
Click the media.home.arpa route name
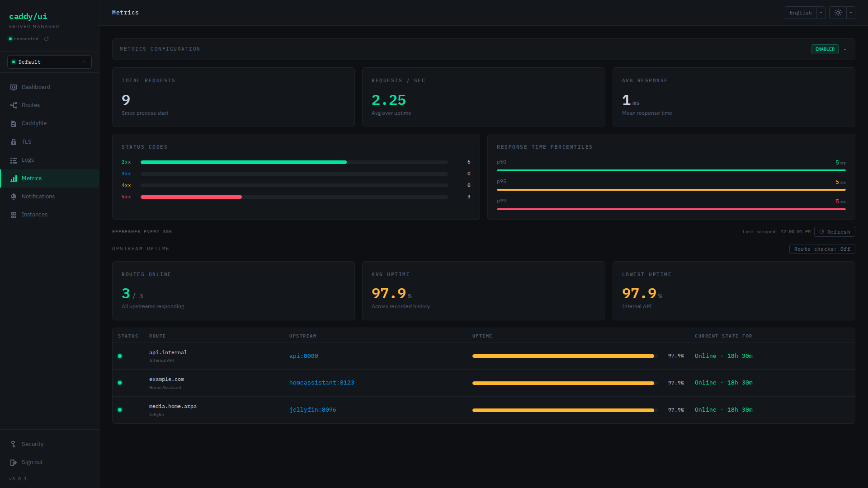[x=173, y=406]
